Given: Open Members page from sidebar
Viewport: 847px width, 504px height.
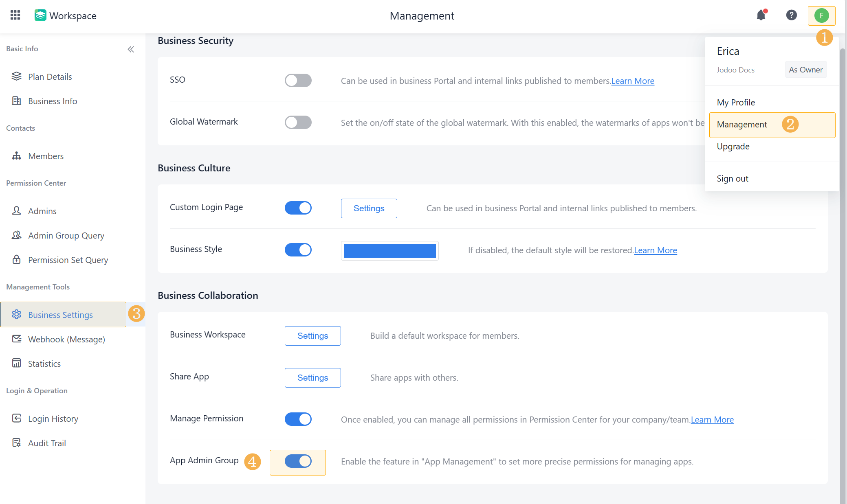Looking at the screenshot, I should click(x=46, y=156).
